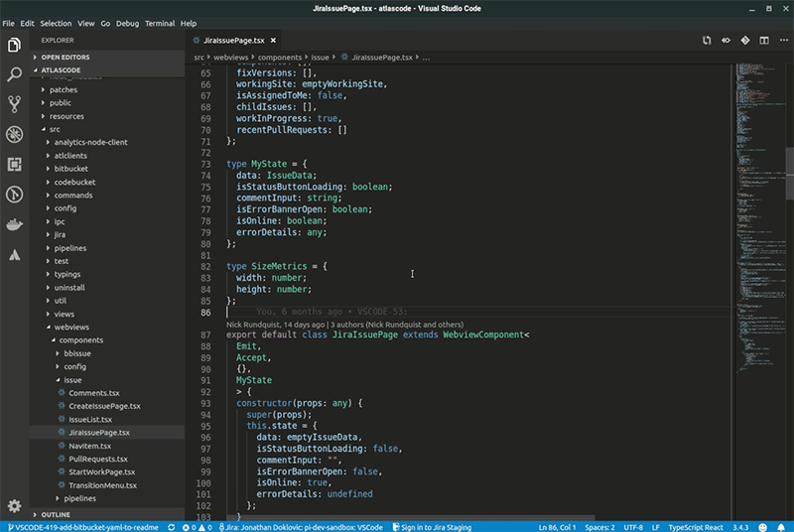Open the Edit menu
Screen dimensions: 794x532
(x=27, y=23)
